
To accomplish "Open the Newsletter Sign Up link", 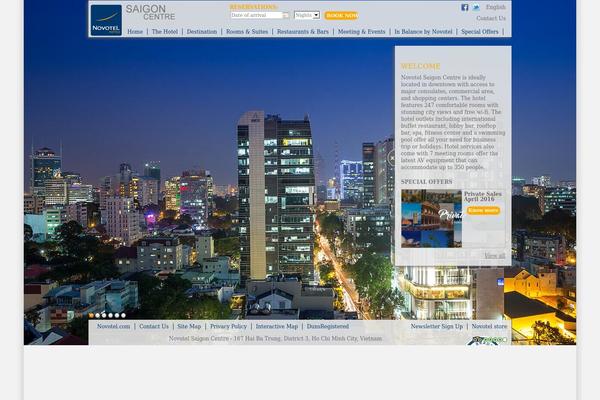I will point(437,327).
